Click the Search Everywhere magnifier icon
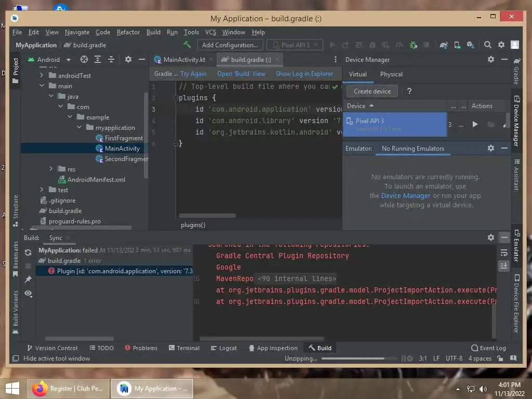 (x=487, y=45)
